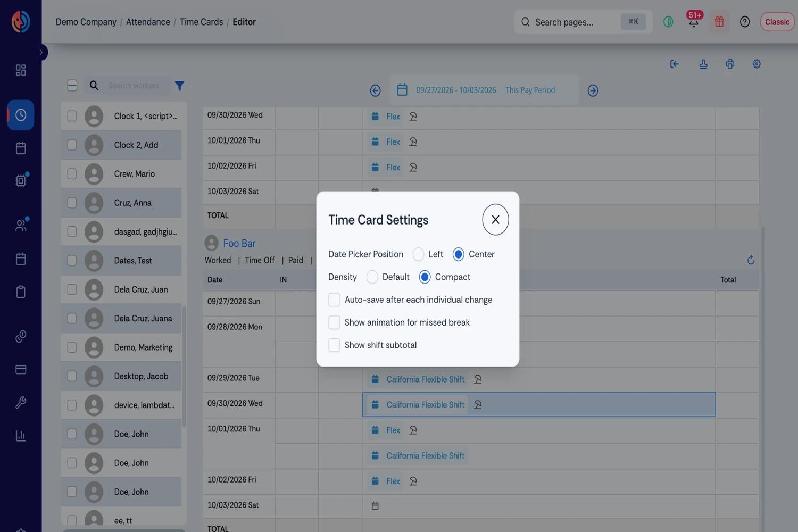The height and width of the screenshot is (532, 798).
Task: Go to previous pay period arrow
Action: [376, 90]
